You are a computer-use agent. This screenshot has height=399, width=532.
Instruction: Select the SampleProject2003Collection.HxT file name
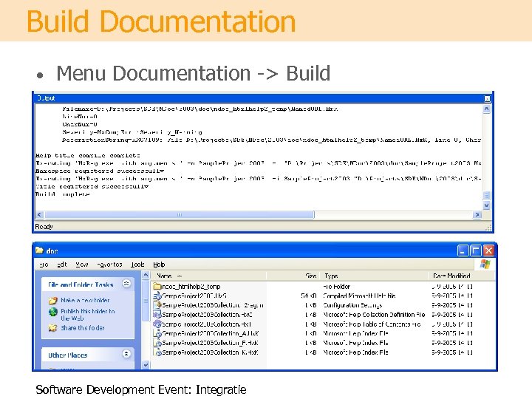point(207,324)
